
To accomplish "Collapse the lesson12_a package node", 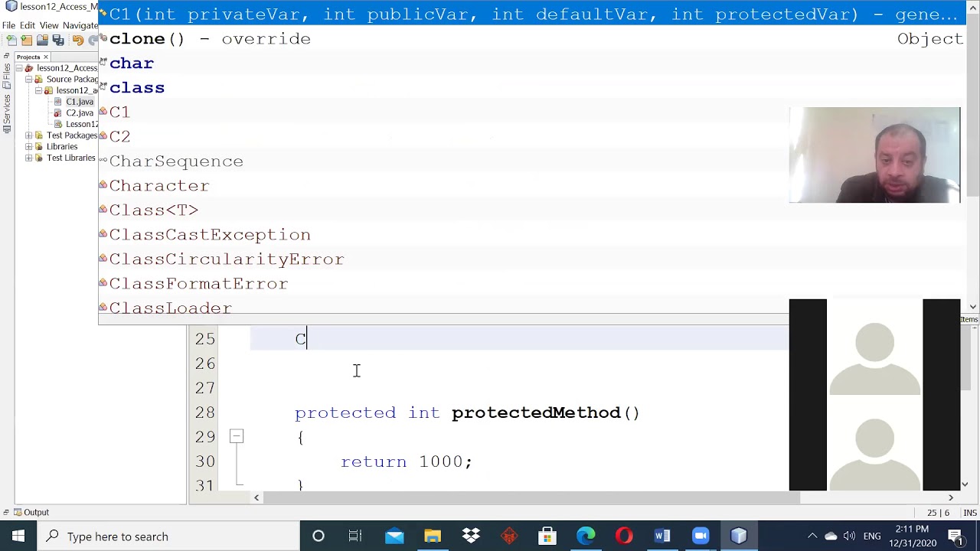I will click(x=38, y=90).
